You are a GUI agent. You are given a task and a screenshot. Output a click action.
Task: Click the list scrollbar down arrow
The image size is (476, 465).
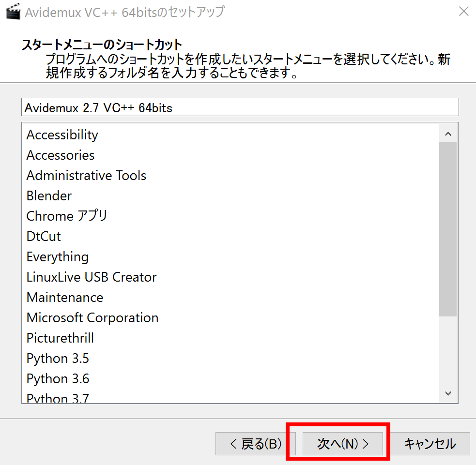[x=448, y=393]
